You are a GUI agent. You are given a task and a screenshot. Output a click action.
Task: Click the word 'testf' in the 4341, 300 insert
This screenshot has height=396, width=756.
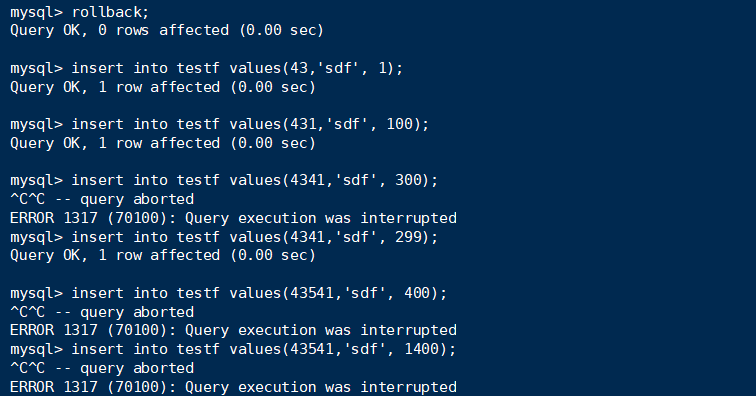198,180
